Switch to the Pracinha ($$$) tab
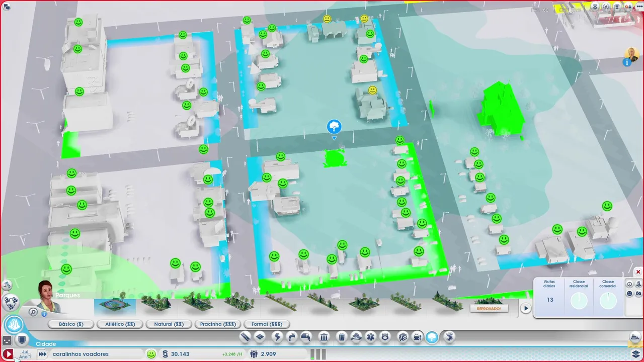Image resolution: width=644 pixels, height=362 pixels. (x=218, y=324)
